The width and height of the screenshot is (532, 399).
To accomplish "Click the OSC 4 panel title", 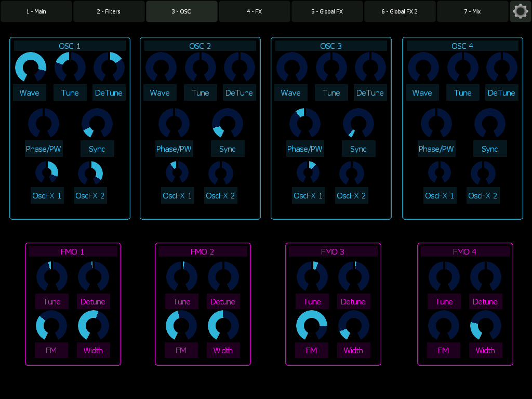I will [x=462, y=46].
